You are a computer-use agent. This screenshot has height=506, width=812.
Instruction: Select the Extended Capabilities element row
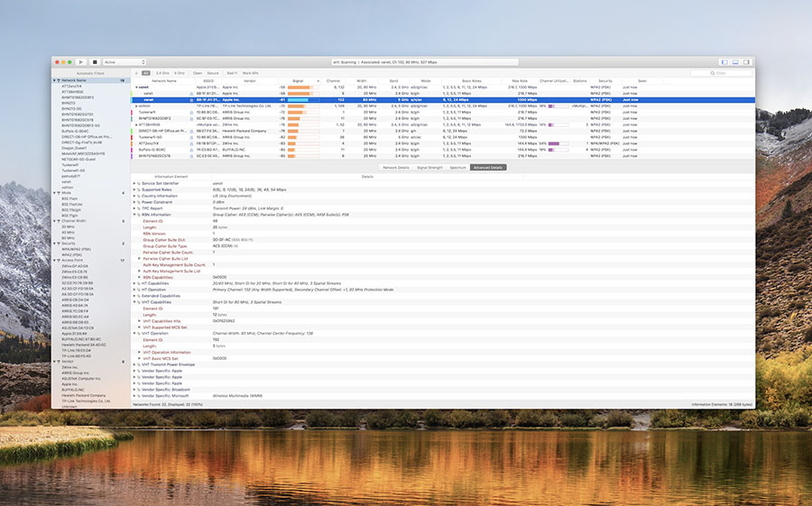pyautogui.click(x=443, y=296)
